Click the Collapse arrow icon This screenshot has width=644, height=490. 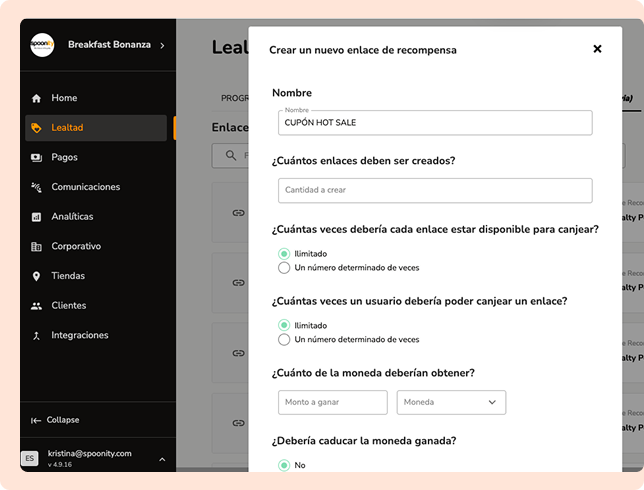(x=36, y=420)
